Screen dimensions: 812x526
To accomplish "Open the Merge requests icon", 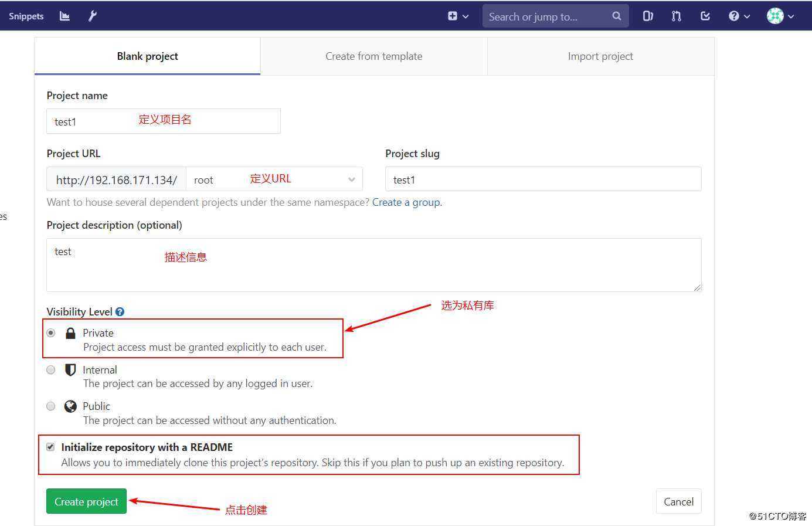I will (677, 16).
